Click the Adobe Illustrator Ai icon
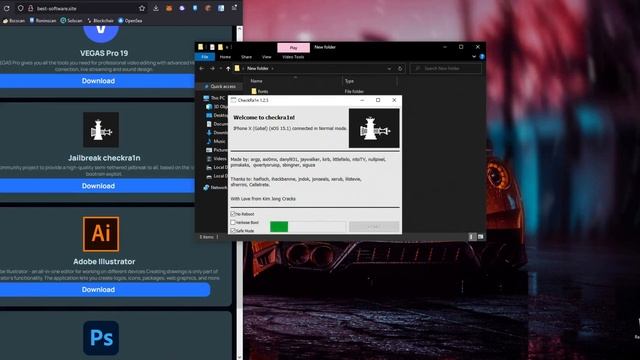 coord(101,234)
